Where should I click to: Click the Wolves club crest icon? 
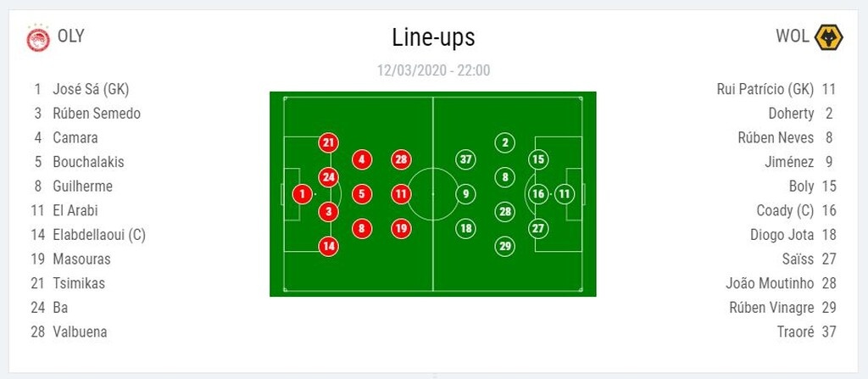coord(827,38)
